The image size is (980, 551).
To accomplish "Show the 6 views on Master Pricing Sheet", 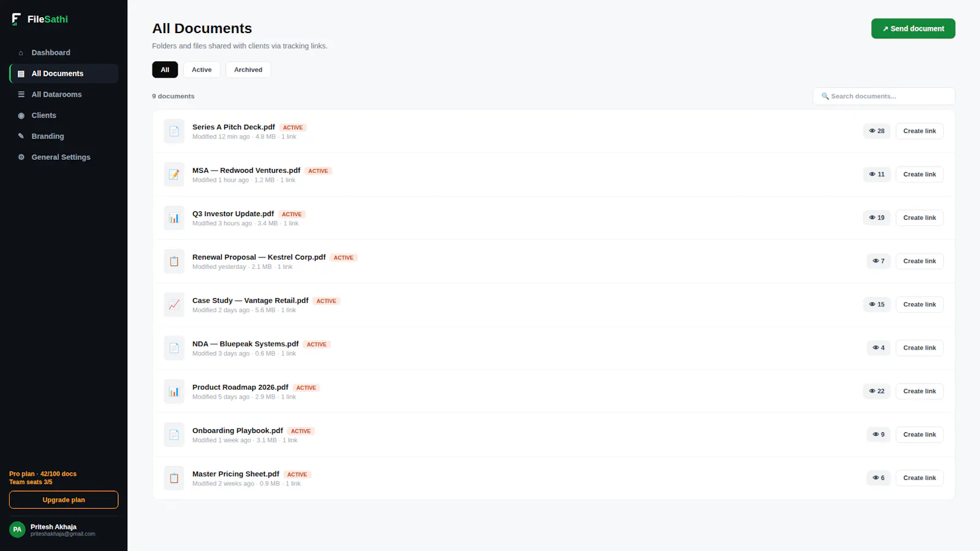I will [878, 478].
